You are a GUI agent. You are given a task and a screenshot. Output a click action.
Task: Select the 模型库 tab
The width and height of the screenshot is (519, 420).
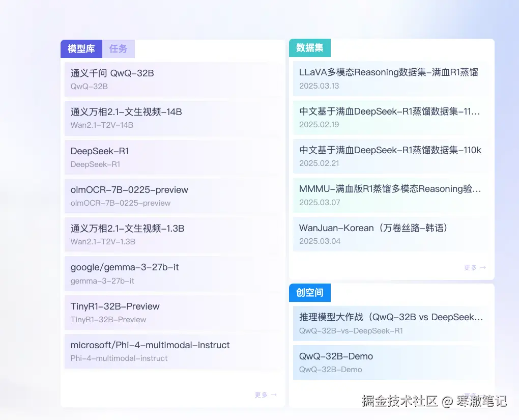click(x=80, y=49)
